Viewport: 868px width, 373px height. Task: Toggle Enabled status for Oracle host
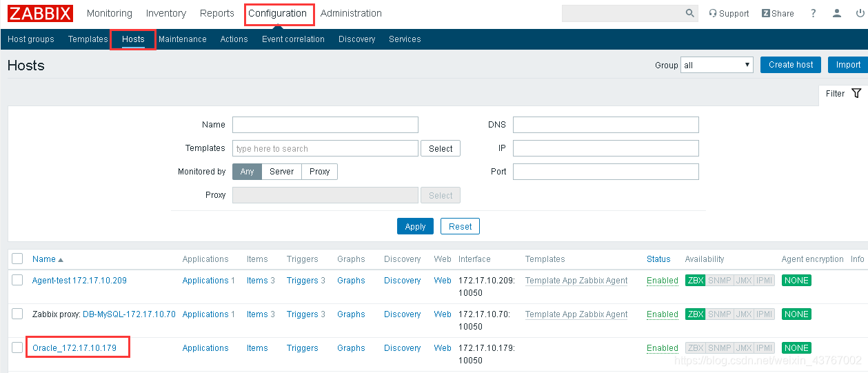click(663, 348)
